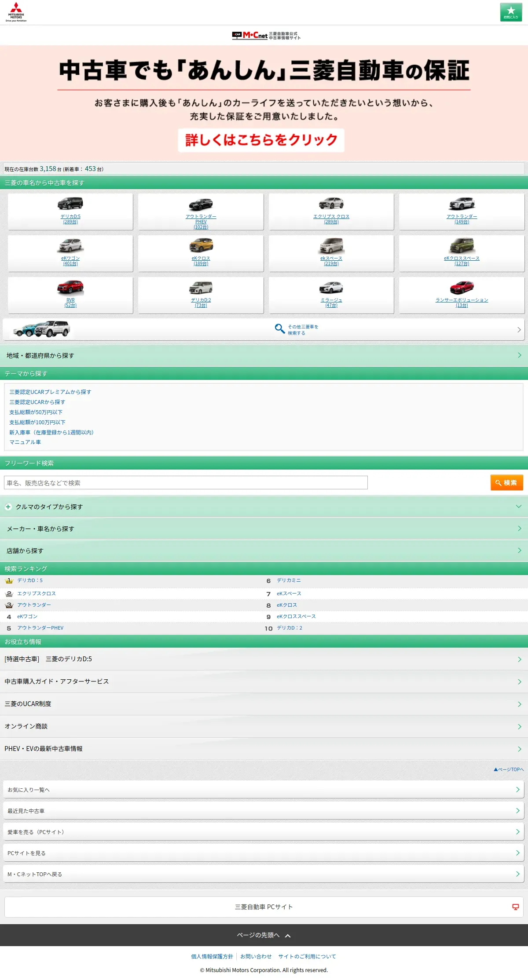Expand 地域・都道府県から探す

click(264, 355)
